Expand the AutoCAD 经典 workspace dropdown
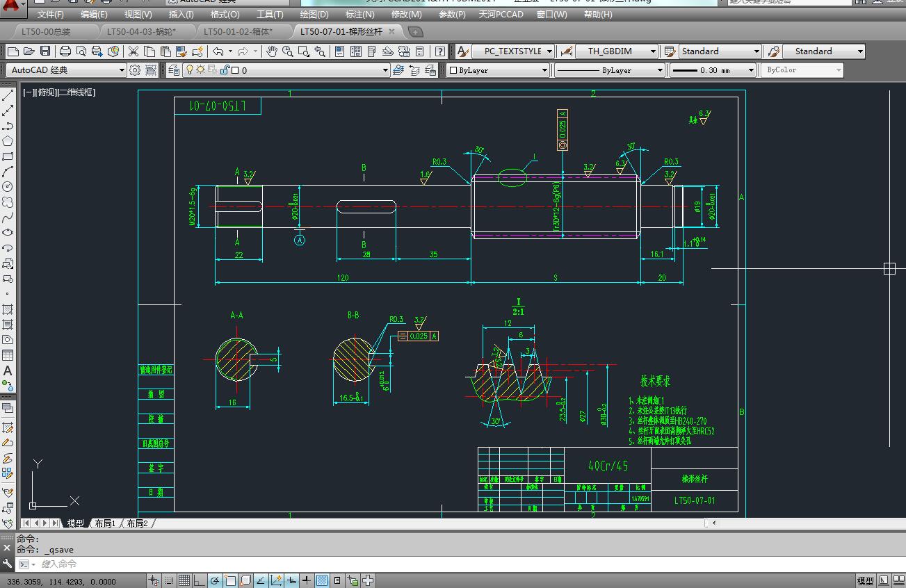 click(x=66, y=70)
